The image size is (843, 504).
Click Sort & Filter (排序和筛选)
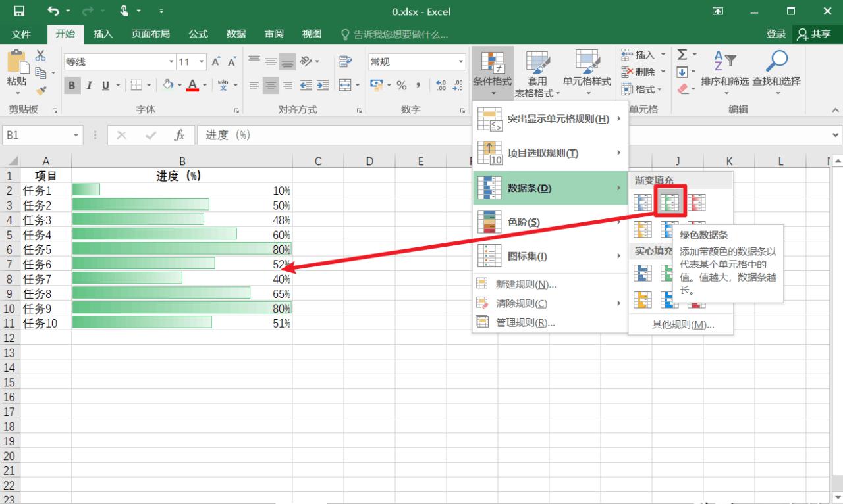(724, 72)
